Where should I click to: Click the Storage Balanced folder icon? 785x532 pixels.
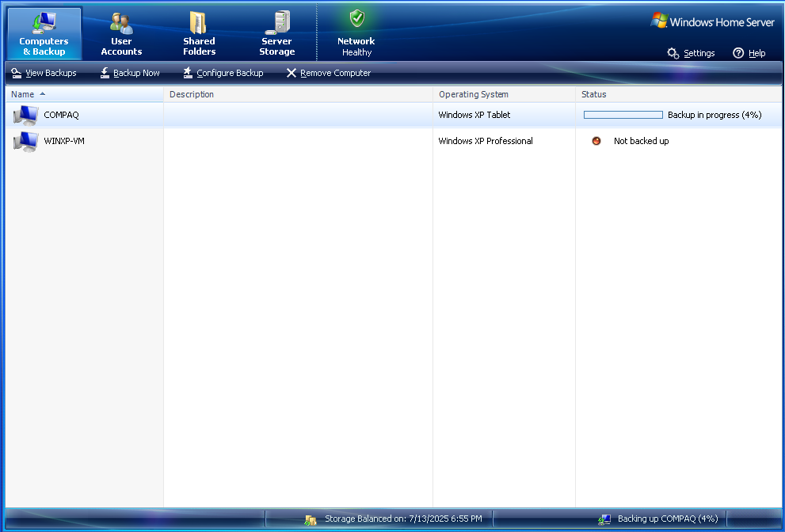[310, 520]
